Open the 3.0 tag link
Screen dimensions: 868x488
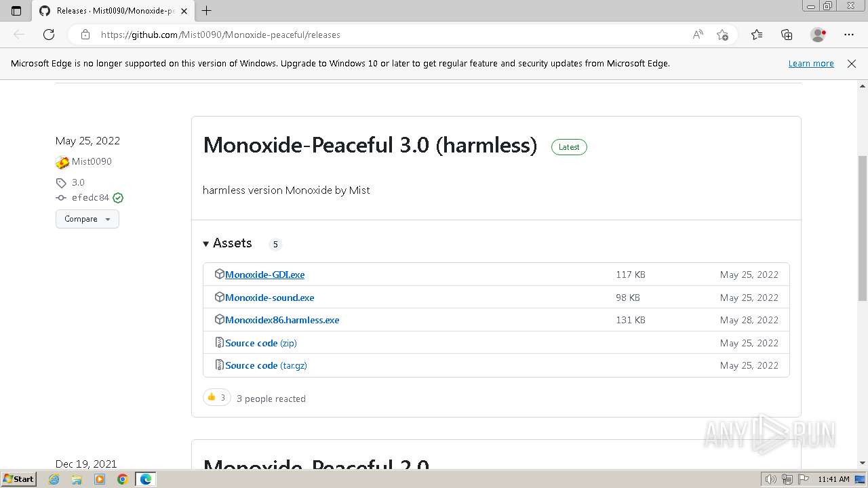pyautogui.click(x=78, y=182)
